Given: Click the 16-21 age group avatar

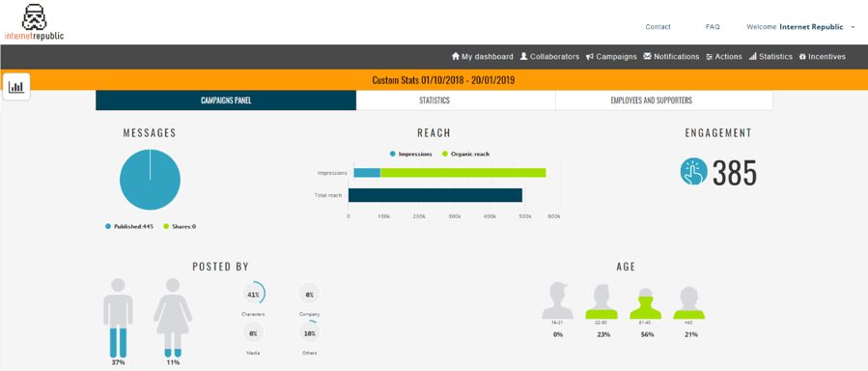Looking at the screenshot, I should pyautogui.click(x=557, y=300).
